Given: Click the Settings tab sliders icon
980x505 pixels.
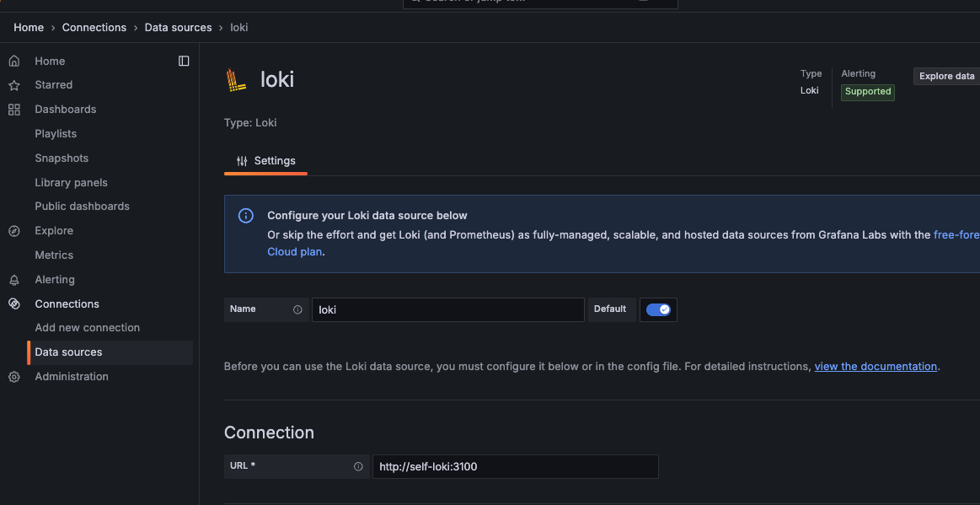Looking at the screenshot, I should (x=242, y=161).
